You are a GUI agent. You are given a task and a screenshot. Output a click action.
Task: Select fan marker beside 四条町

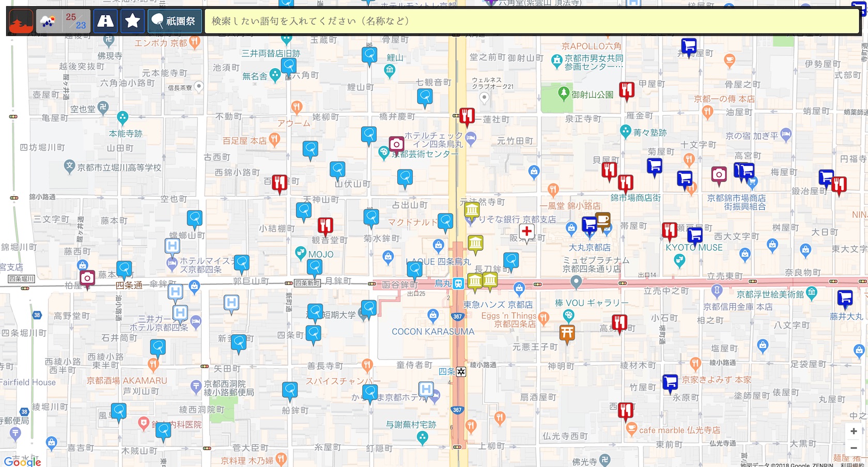(x=314, y=334)
